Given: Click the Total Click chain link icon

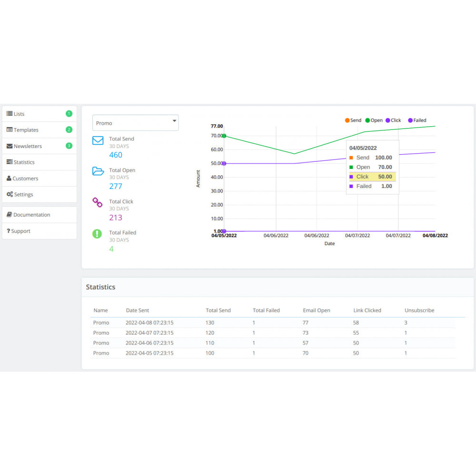Looking at the screenshot, I should coord(98,203).
